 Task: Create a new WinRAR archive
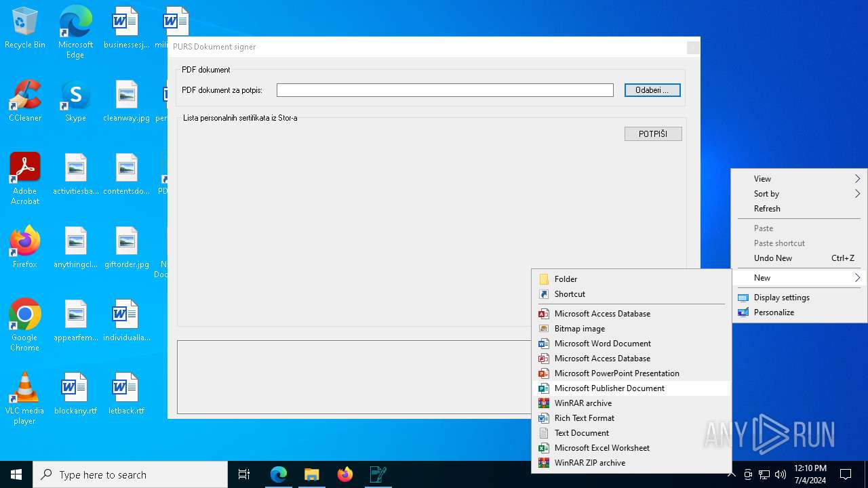pyautogui.click(x=631, y=403)
